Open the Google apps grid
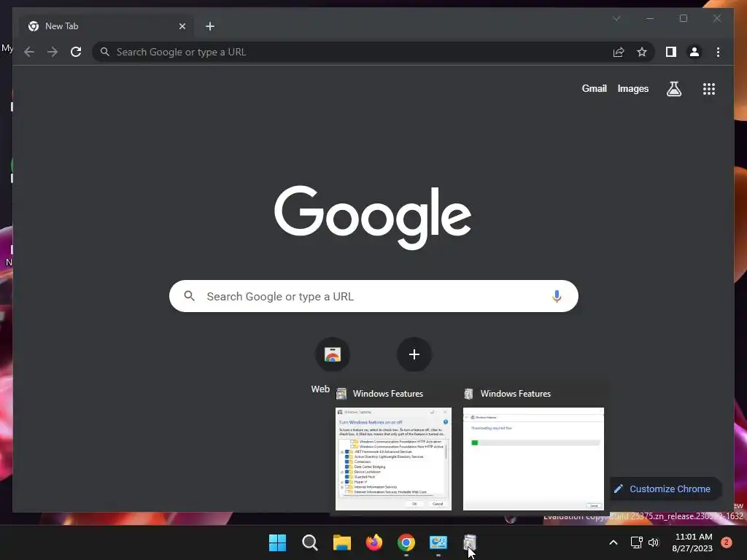The width and height of the screenshot is (747, 560). (709, 88)
